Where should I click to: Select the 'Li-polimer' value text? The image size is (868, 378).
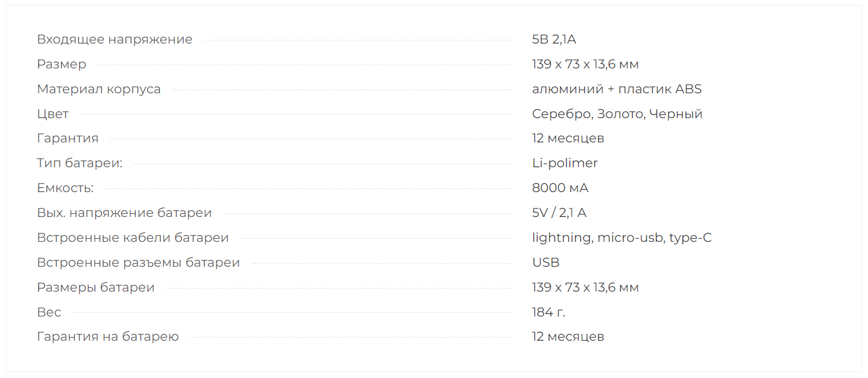click(x=565, y=164)
